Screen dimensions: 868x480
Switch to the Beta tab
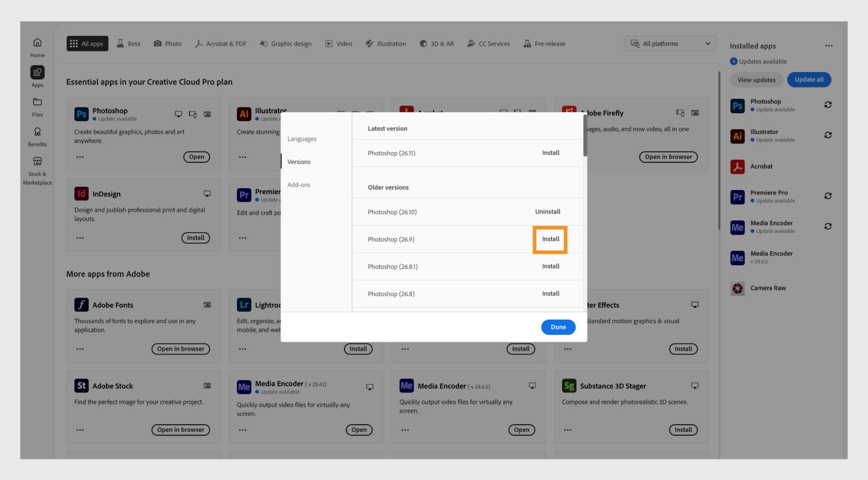coord(128,44)
